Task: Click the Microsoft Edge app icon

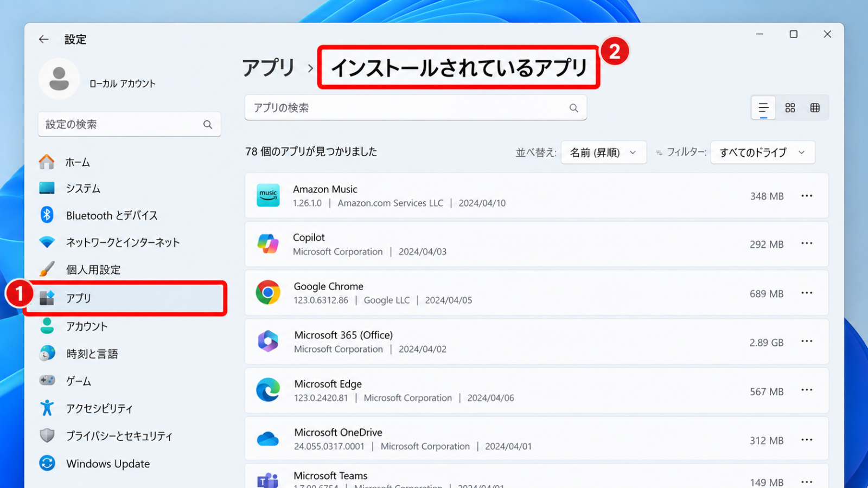Action: [268, 390]
